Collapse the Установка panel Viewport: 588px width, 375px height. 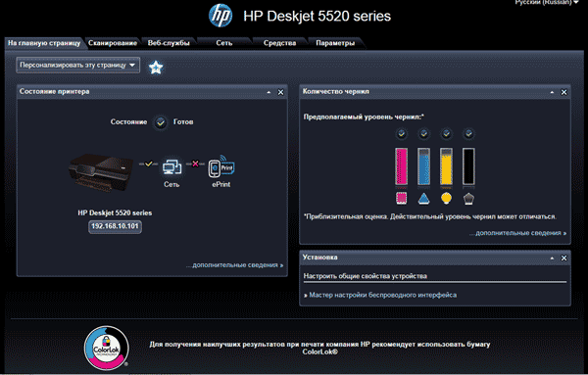[x=552, y=258]
